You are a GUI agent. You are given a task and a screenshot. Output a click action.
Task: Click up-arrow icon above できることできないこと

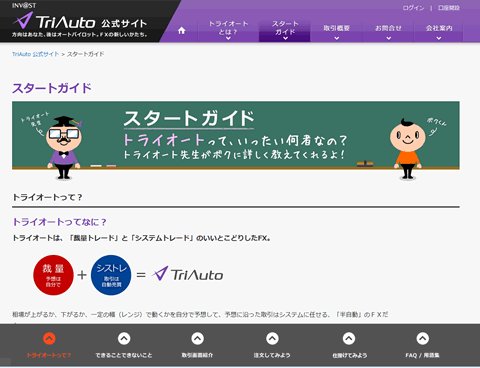[124, 339]
